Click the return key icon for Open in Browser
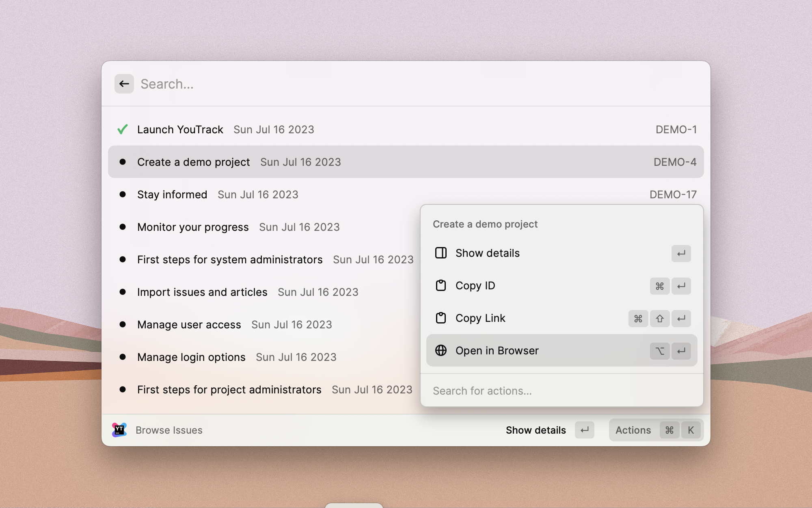This screenshot has height=508, width=812. pos(681,351)
